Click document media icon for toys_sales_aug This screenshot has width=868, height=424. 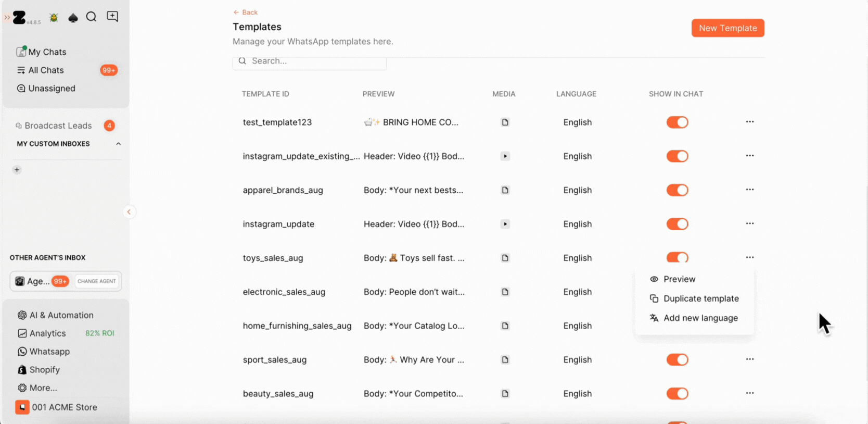[505, 258]
